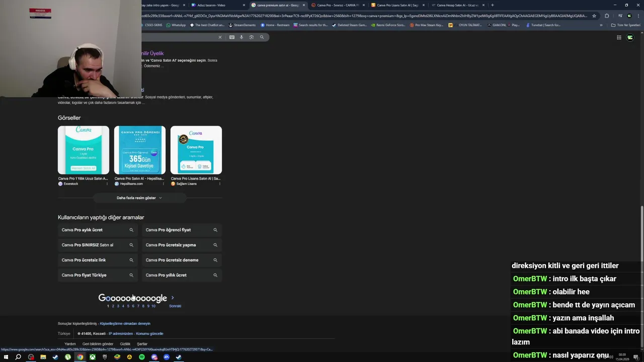The height and width of the screenshot is (362, 644).
Task: Start voice search with the microphone icon
Action: [x=242, y=37]
